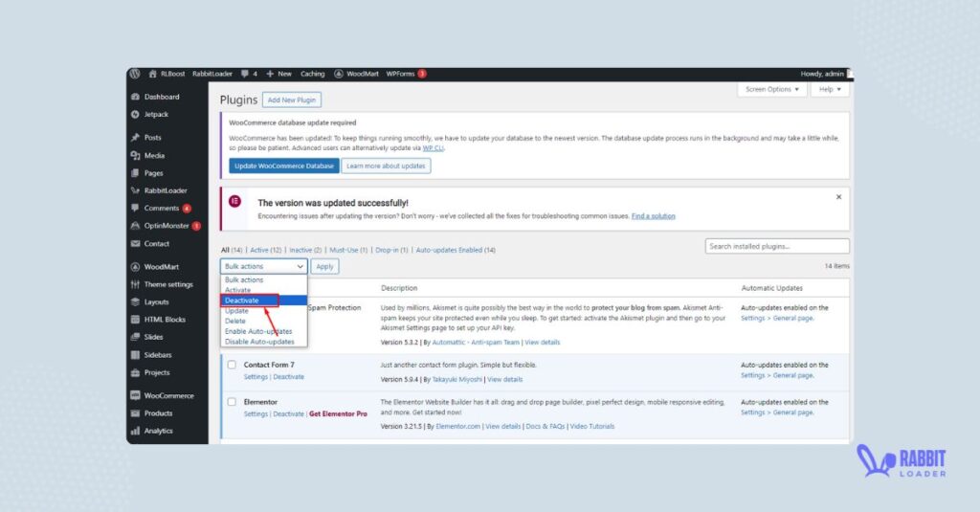This screenshot has height=512, width=980.
Task: Open the Find a solution link
Action: pyautogui.click(x=653, y=216)
